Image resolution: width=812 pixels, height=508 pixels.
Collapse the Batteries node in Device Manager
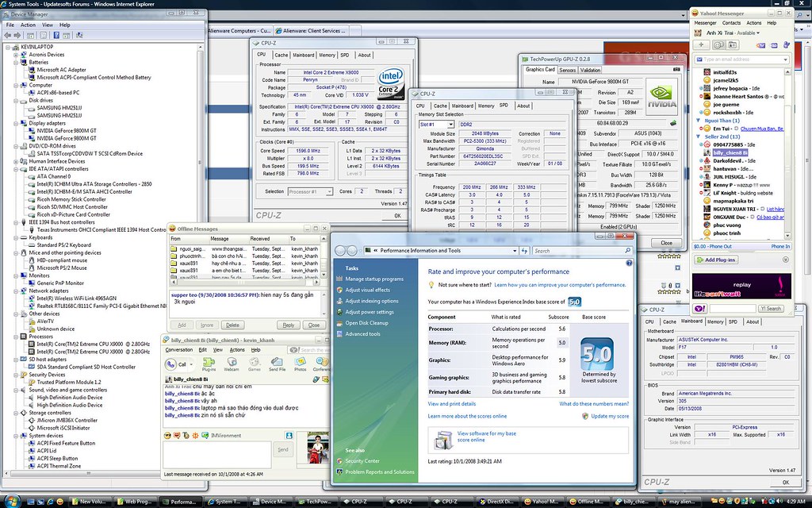click(x=16, y=62)
